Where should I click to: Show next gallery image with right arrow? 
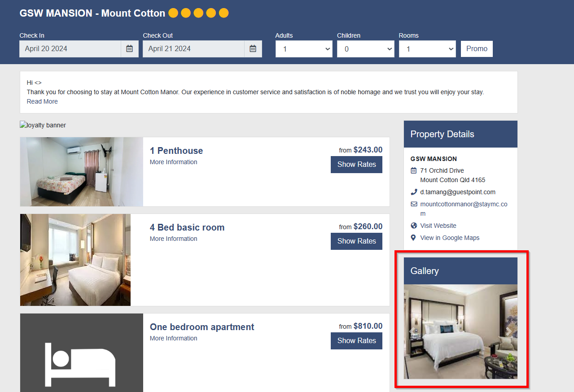(508, 331)
